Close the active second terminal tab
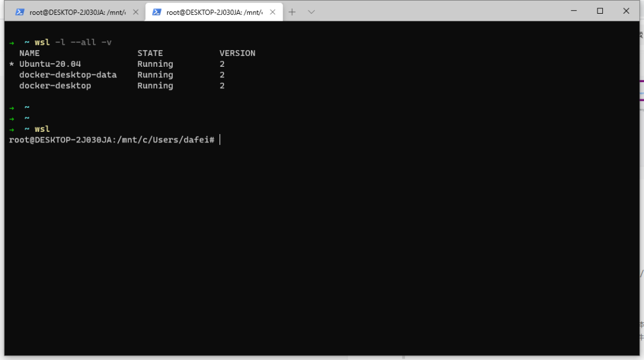 (273, 12)
